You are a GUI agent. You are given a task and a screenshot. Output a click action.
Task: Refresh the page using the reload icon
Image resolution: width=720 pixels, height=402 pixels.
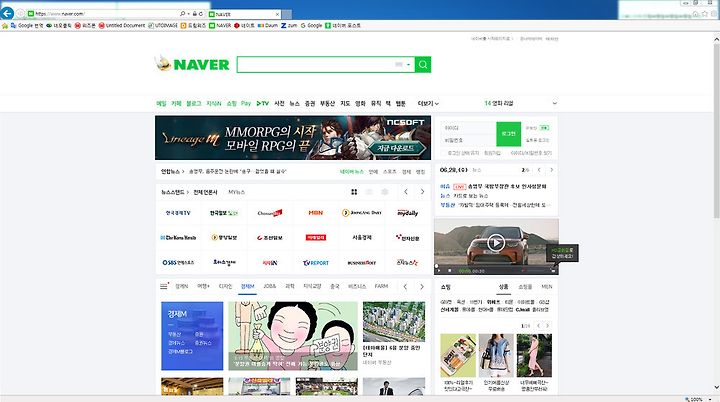[x=201, y=14]
